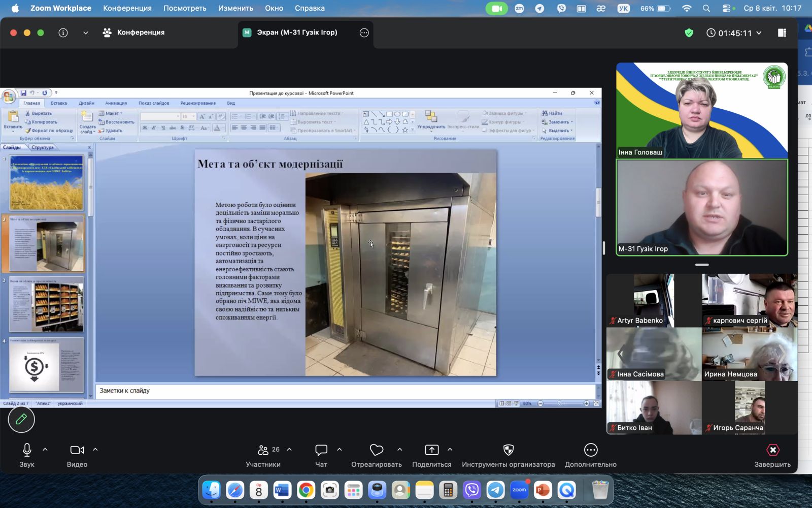Open the Chat panel
This screenshot has width=812, height=508.
tap(321, 450)
